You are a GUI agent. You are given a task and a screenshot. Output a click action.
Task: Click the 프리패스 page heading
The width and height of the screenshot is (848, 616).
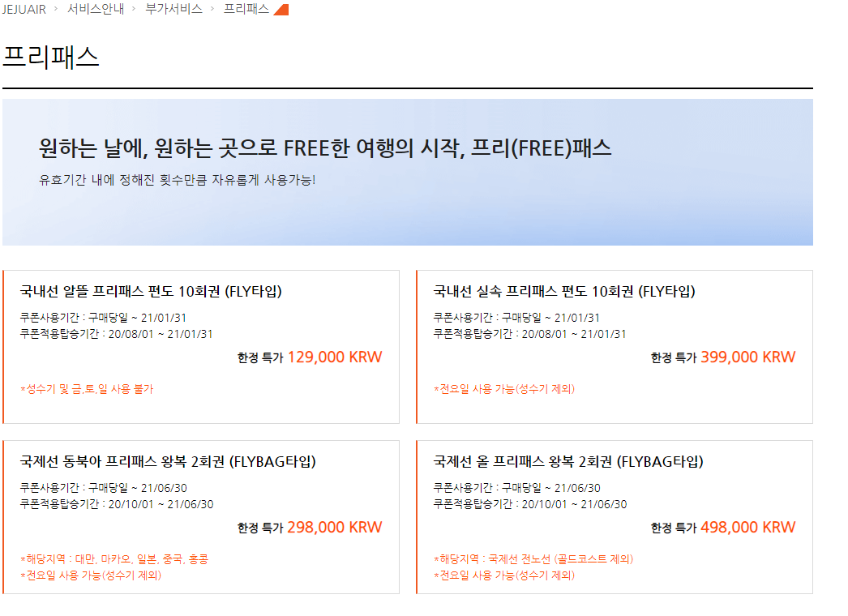[51, 57]
